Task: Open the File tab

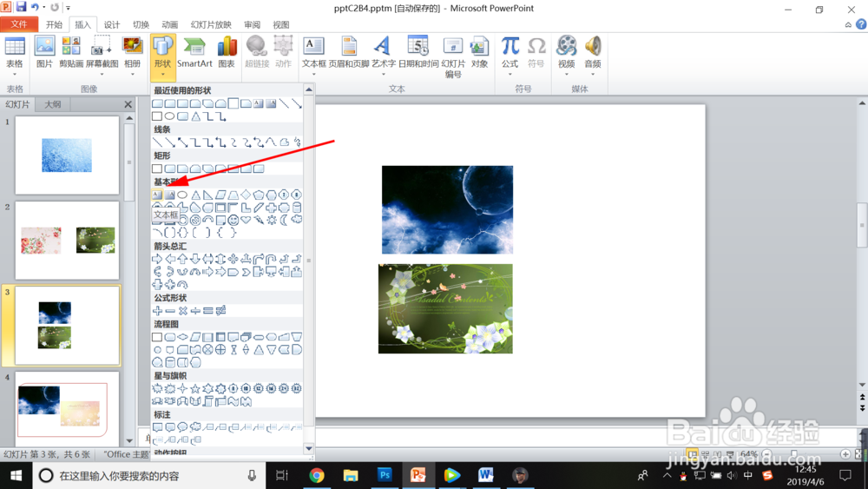Action: point(19,24)
